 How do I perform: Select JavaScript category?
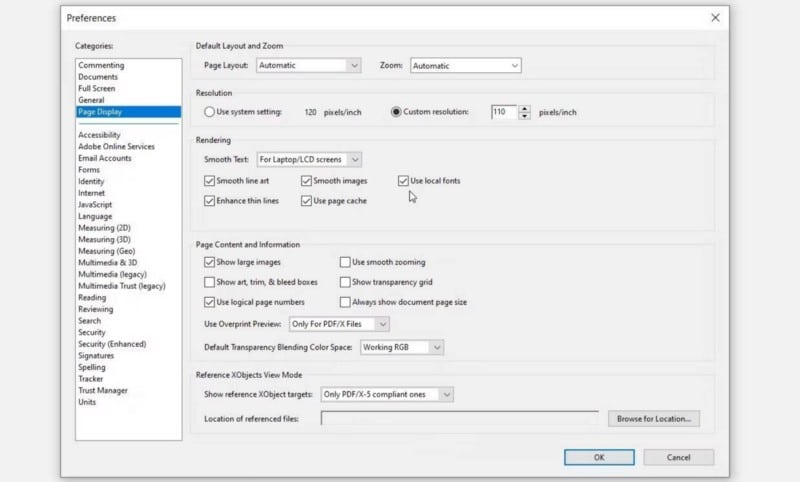tap(95, 205)
